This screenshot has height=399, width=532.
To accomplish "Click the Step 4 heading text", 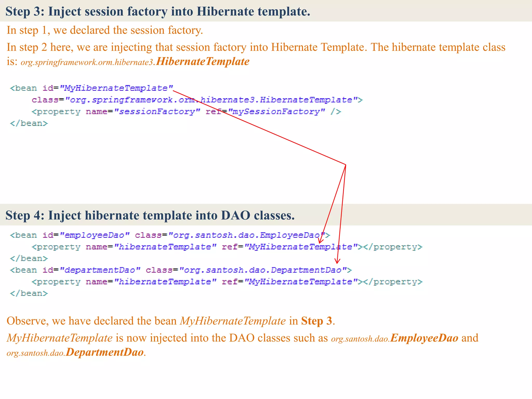I will tap(150, 215).
